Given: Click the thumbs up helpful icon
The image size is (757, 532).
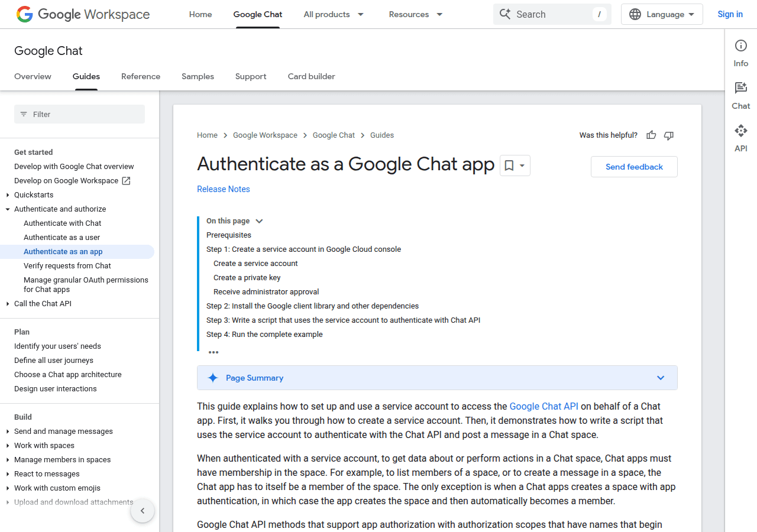Looking at the screenshot, I should click(x=651, y=135).
